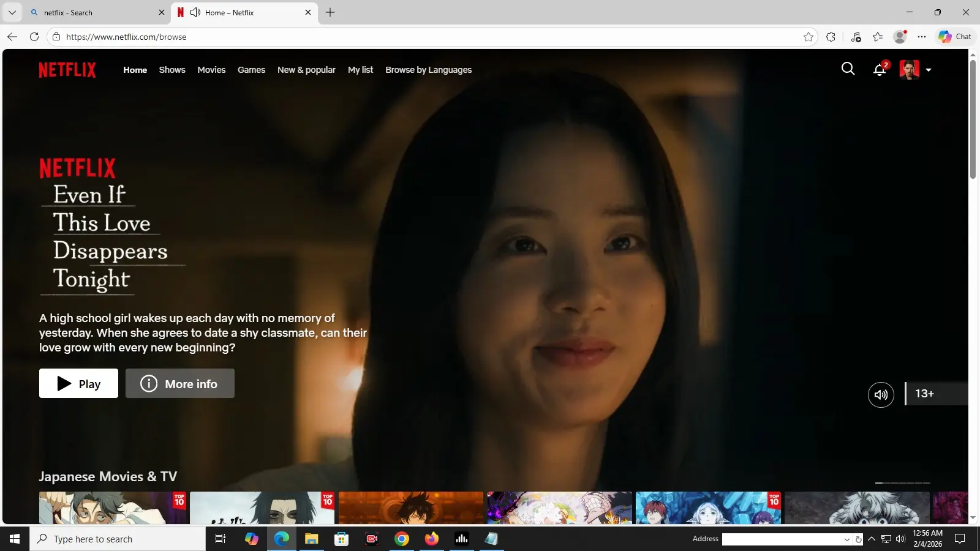This screenshot has height=551, width=980.
Task: Open browser Extensions icon
Action: pos(831,37)
